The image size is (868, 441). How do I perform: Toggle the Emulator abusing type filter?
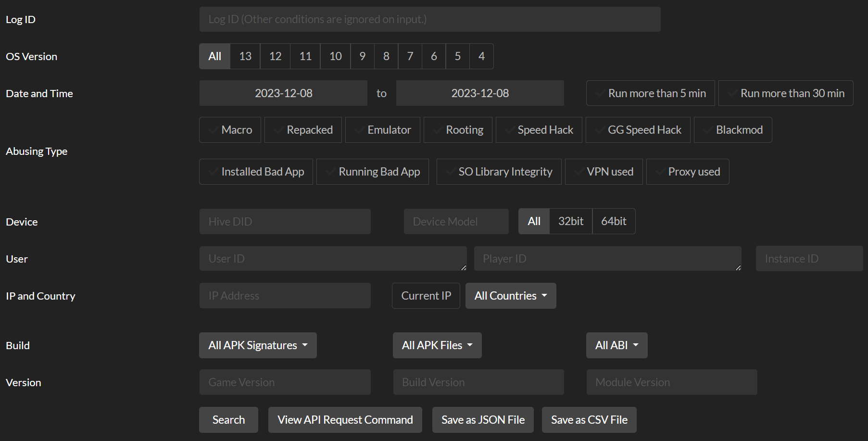pyautogui.click(x=382, y=130)
